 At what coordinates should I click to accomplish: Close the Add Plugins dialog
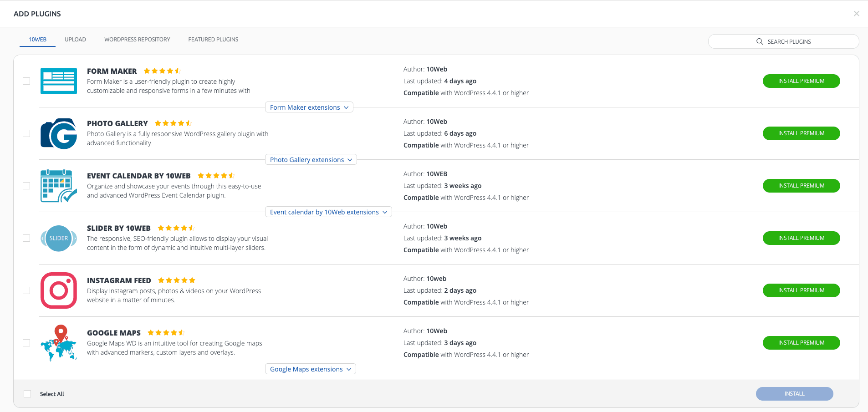(856, 14)
